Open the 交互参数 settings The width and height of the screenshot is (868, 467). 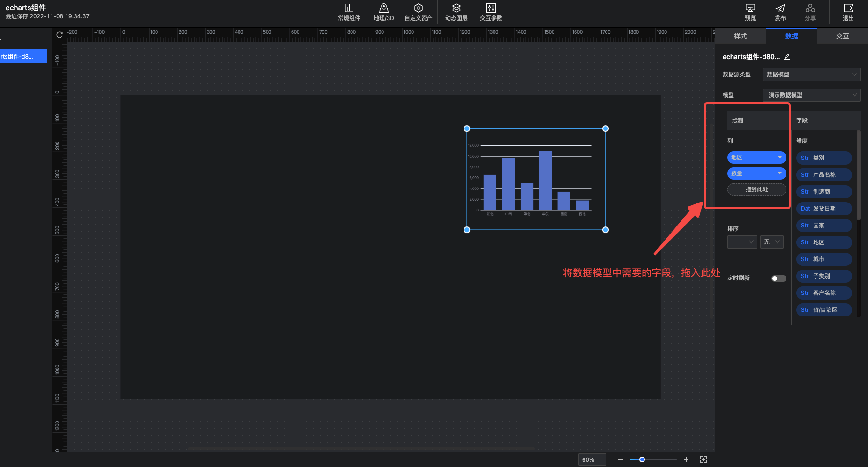click(x=491, y=12)
